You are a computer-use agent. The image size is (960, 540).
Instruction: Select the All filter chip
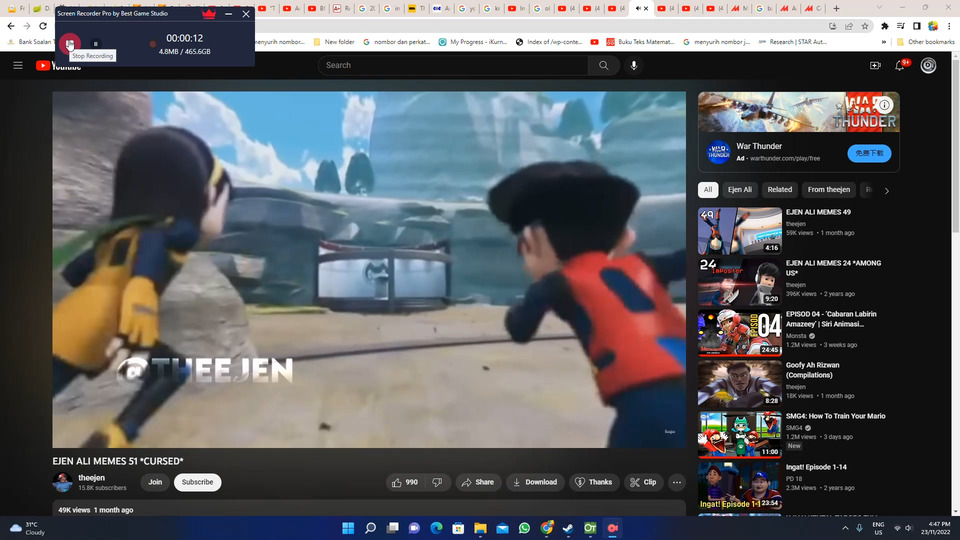(708, 190)
